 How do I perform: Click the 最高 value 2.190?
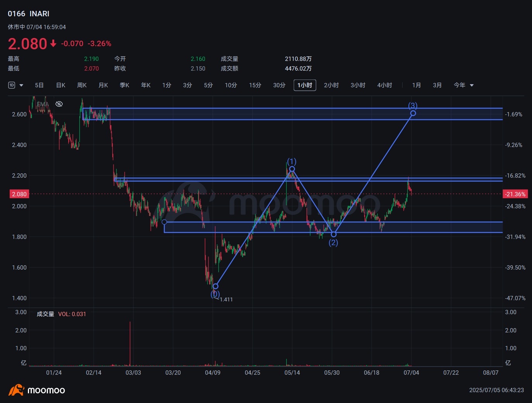point(91,59)
